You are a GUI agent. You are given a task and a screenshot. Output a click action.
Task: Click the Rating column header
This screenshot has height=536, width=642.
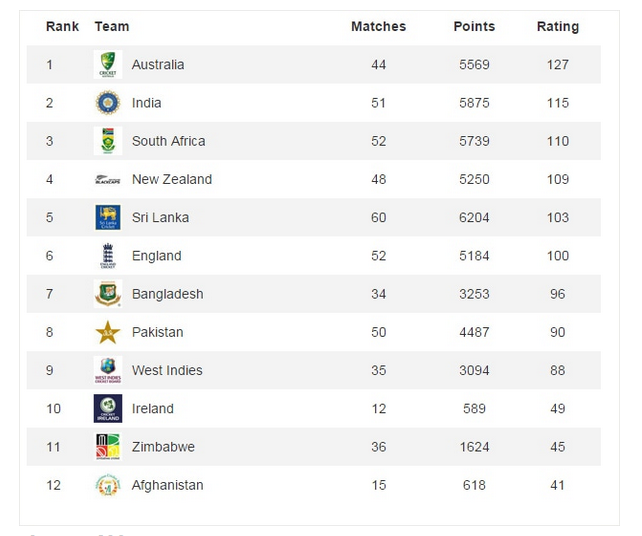click(557, 27)
